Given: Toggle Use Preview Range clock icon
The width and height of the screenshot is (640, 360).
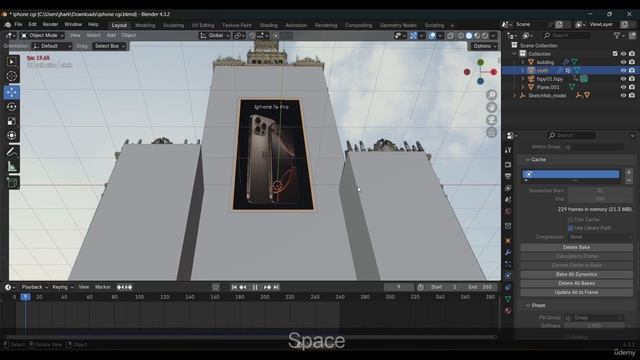Looking at the screenshot, I should click(420, 287).
